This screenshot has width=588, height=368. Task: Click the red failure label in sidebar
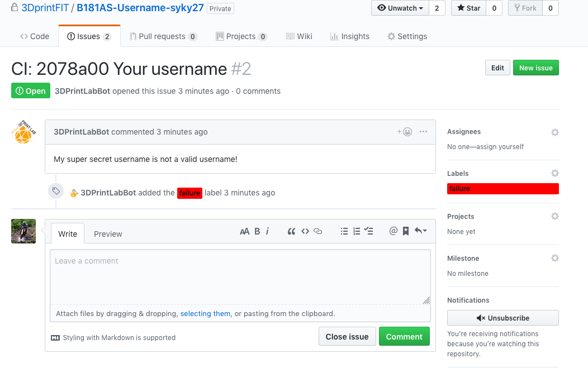point(503,189)
